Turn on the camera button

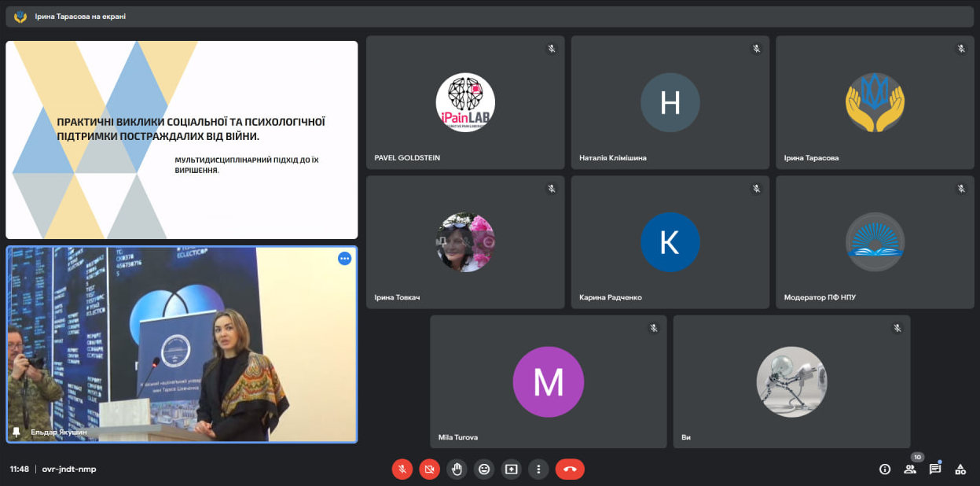429,469
